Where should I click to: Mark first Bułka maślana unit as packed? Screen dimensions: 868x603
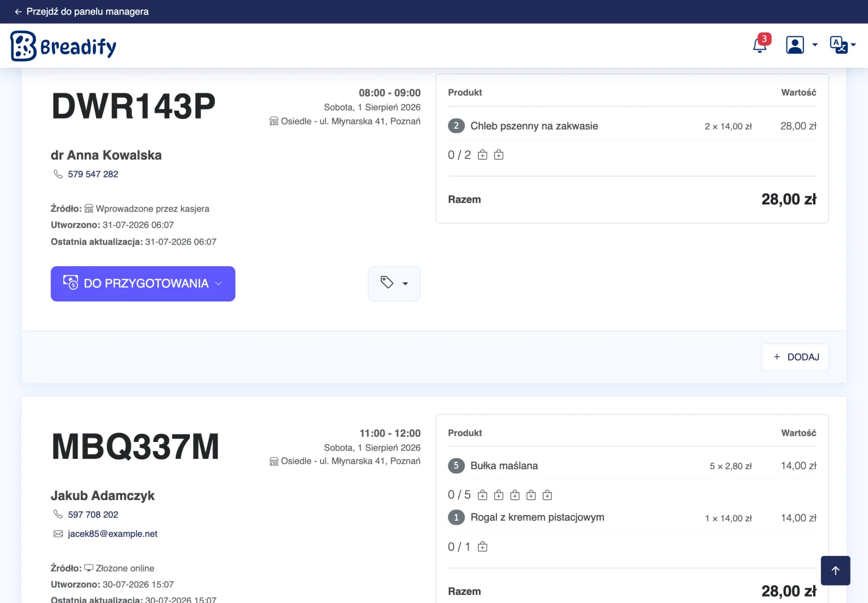click(482, 495)
